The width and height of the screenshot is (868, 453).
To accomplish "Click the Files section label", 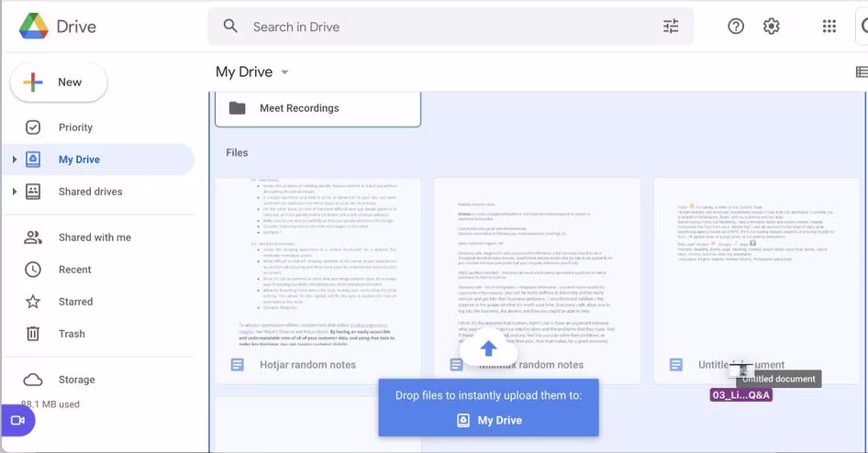I will [x=237, y=152].
